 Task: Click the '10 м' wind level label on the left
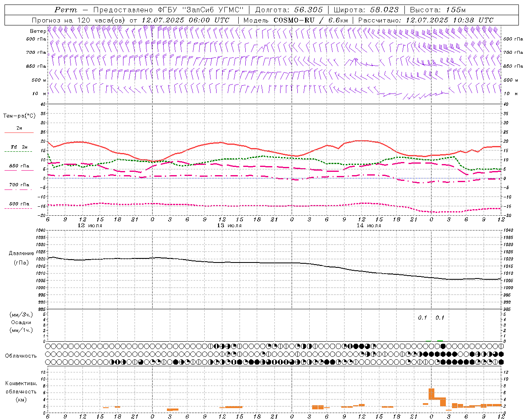39,94
